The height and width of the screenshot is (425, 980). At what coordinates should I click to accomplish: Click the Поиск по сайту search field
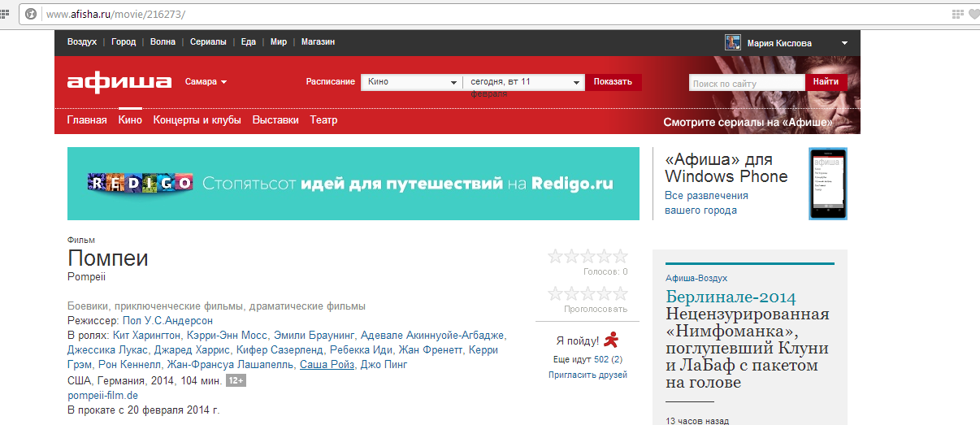pos(746,83)
